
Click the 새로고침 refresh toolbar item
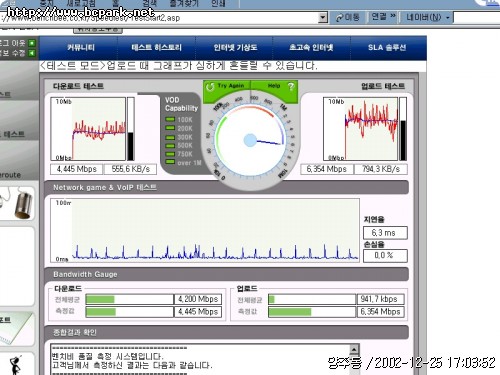point(81,3)
